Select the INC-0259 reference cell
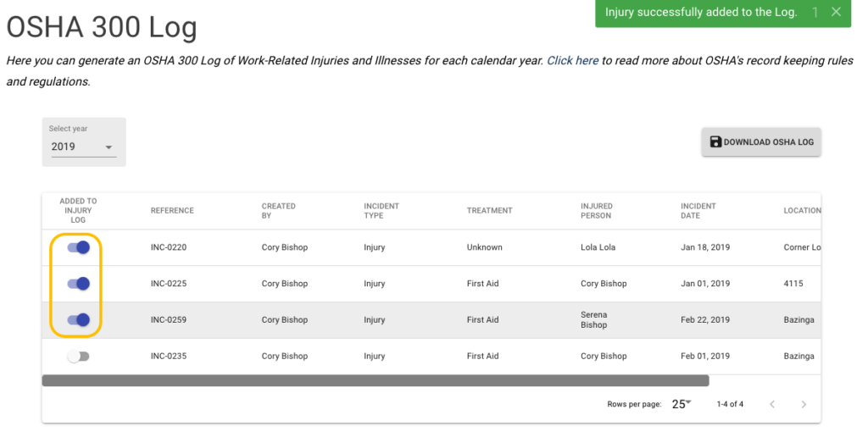 pos(169,320)
